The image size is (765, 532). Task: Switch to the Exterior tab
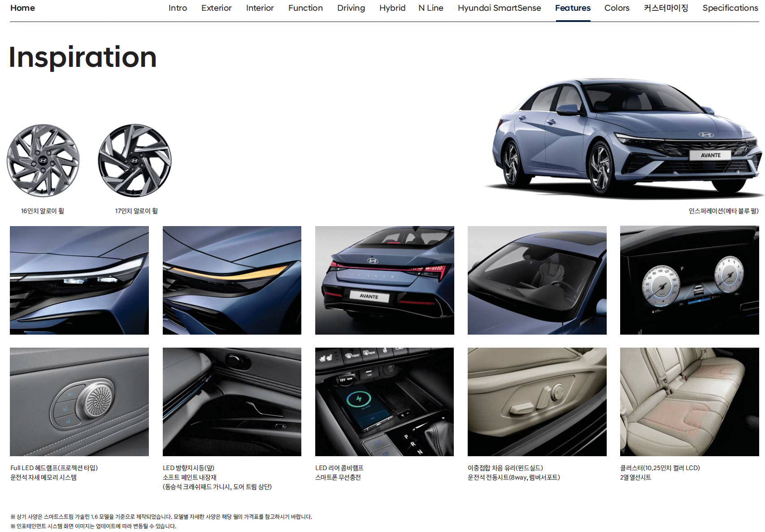point(217,8)
